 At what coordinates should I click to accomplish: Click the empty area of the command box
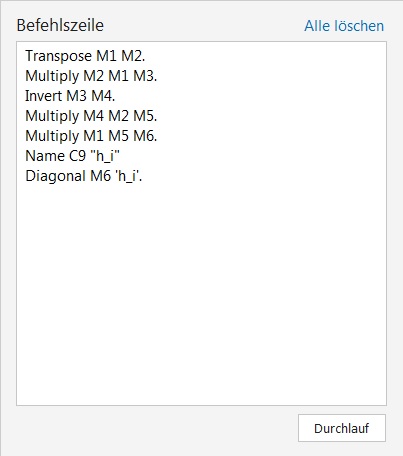pyautogui.click(x=201, y=293)
